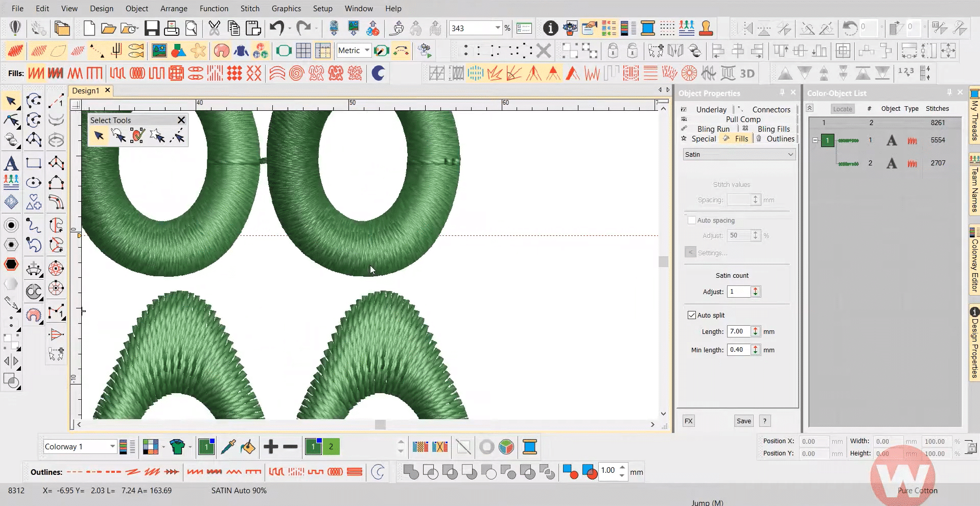
Task: Collapse color 1 tree in object list
Action: click(x=815, y=140)
